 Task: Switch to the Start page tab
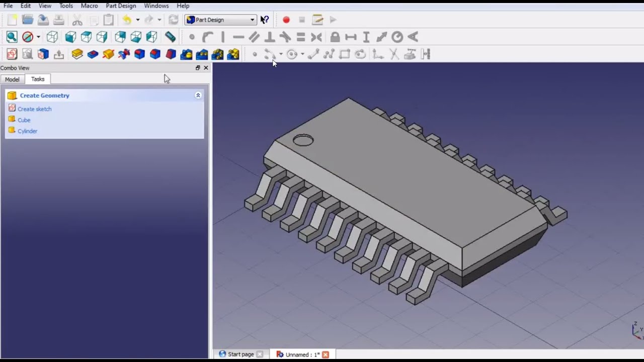(240, 354)
